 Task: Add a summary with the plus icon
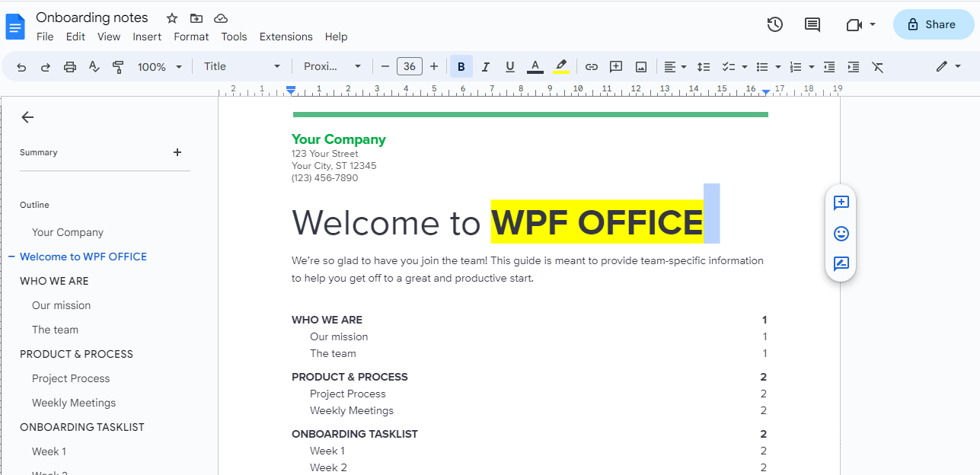point(177,152)
